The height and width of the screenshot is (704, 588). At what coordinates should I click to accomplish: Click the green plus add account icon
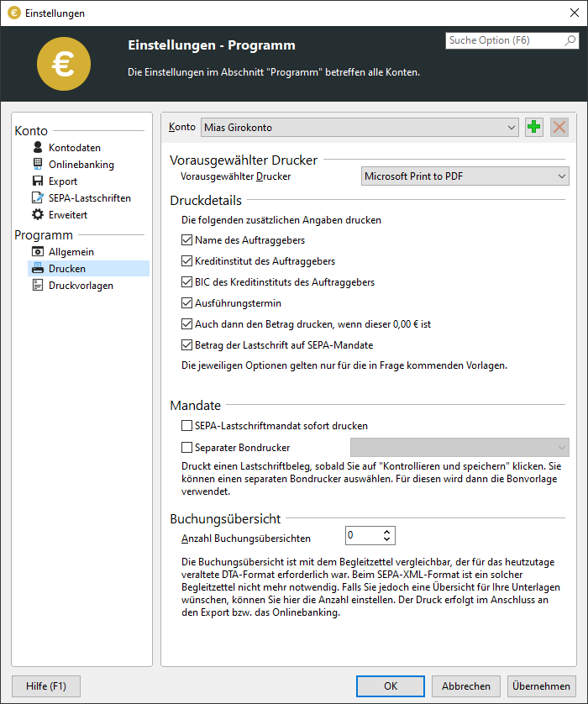533,127
